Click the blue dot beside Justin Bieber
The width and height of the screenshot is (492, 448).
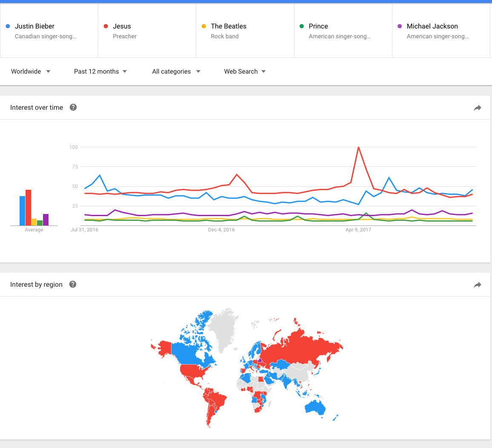click(x=8, y=26)
